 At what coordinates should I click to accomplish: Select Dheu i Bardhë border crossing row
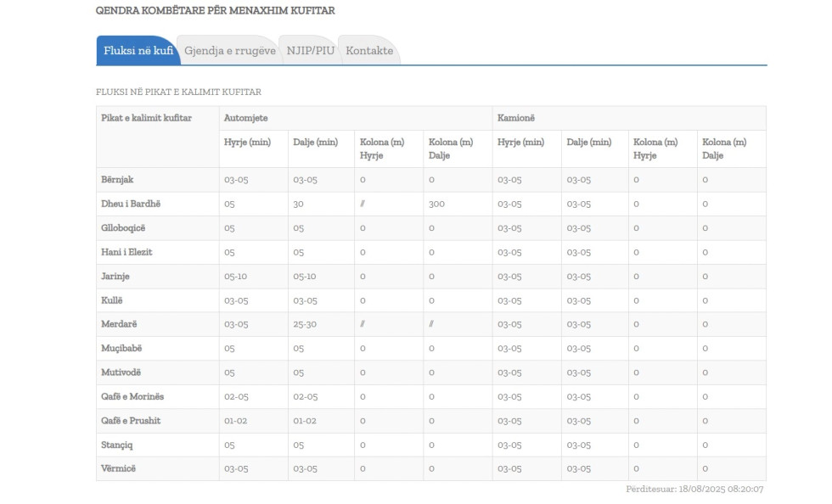(x=431, y=204)
